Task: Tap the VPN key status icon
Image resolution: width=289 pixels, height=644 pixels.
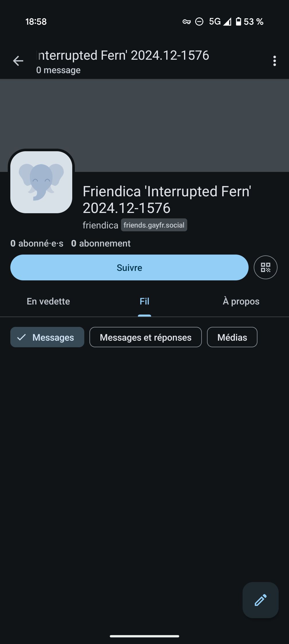Action: [186, 22]
